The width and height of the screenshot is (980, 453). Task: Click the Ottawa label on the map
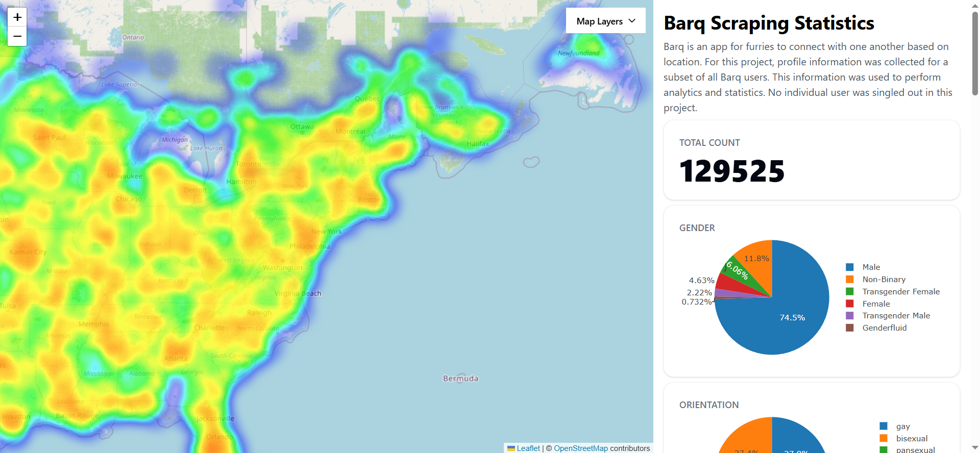(x=302, y=127)
